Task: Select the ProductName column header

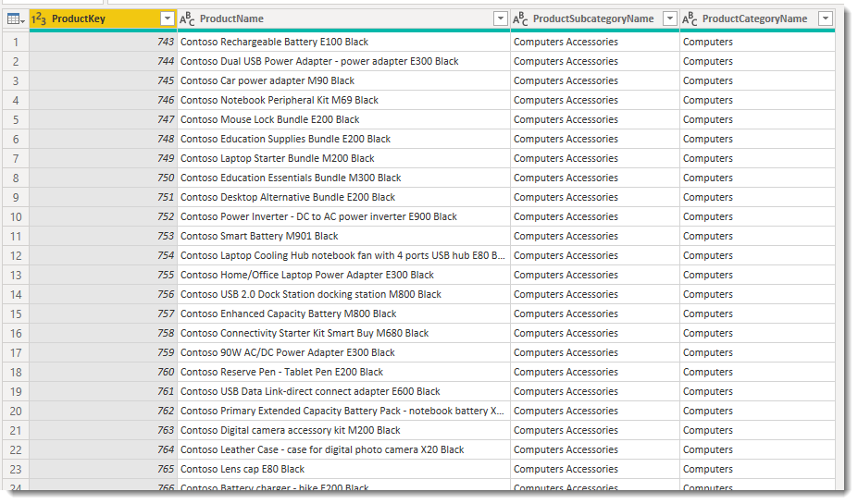Action: (x=343, y=19)
